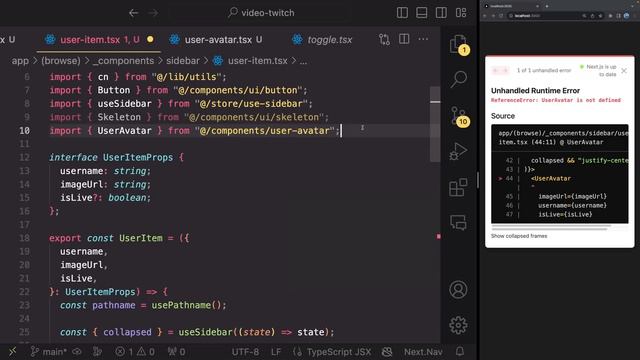Screen dimensions: 640x360
Task: Select app breadcrumb segment
Action: (x=20, y=61)
